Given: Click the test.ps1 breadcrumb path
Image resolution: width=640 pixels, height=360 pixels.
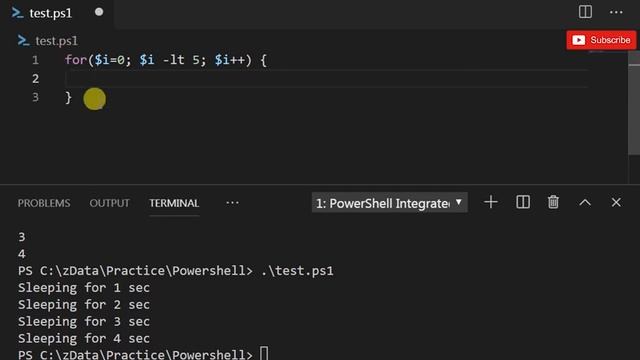Looking at the screenshot, I should click(56, 41).
